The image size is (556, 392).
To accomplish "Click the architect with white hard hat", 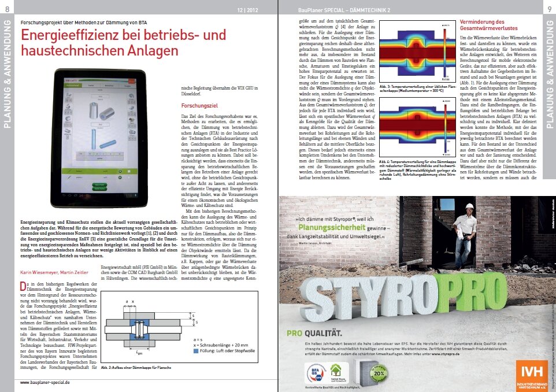I will (x=464, y=236).
